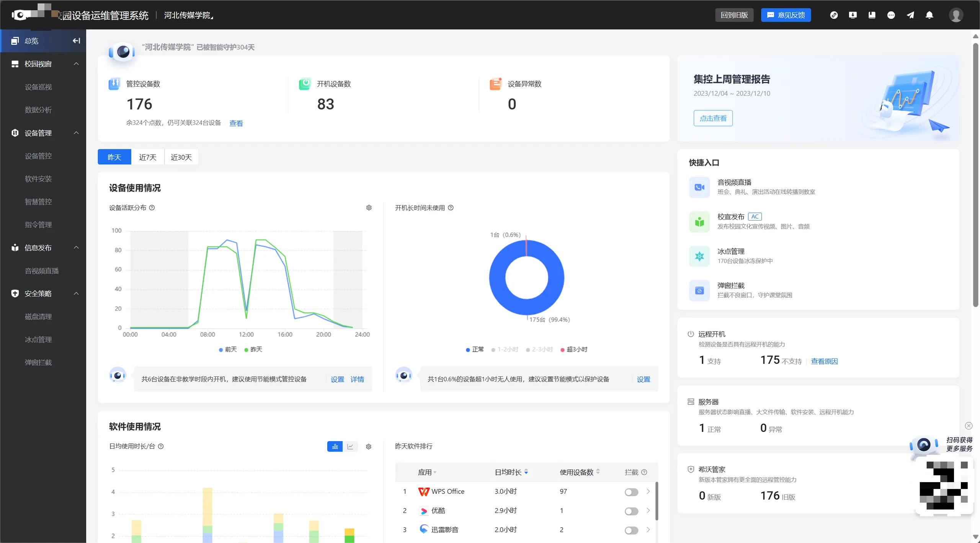The height and width of the screenshot is (543, 980).
Task: Click 查看原因 link under 远程开机
Action: point(824,361)
